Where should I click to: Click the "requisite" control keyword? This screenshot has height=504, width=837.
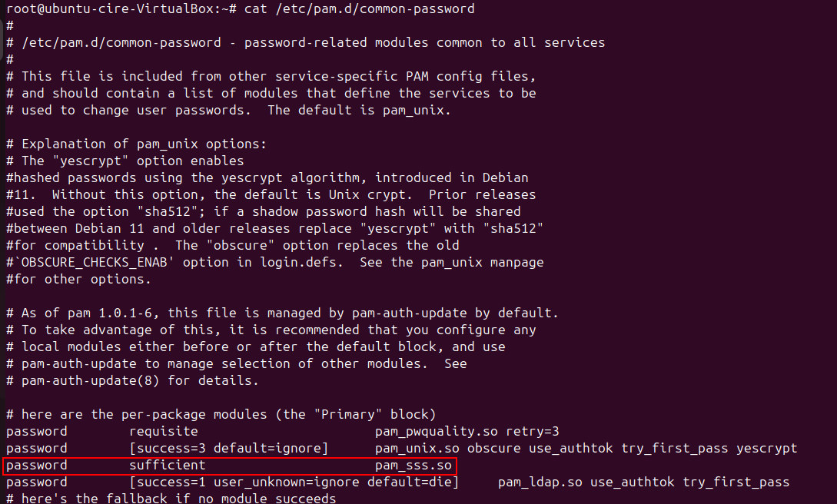164,432
